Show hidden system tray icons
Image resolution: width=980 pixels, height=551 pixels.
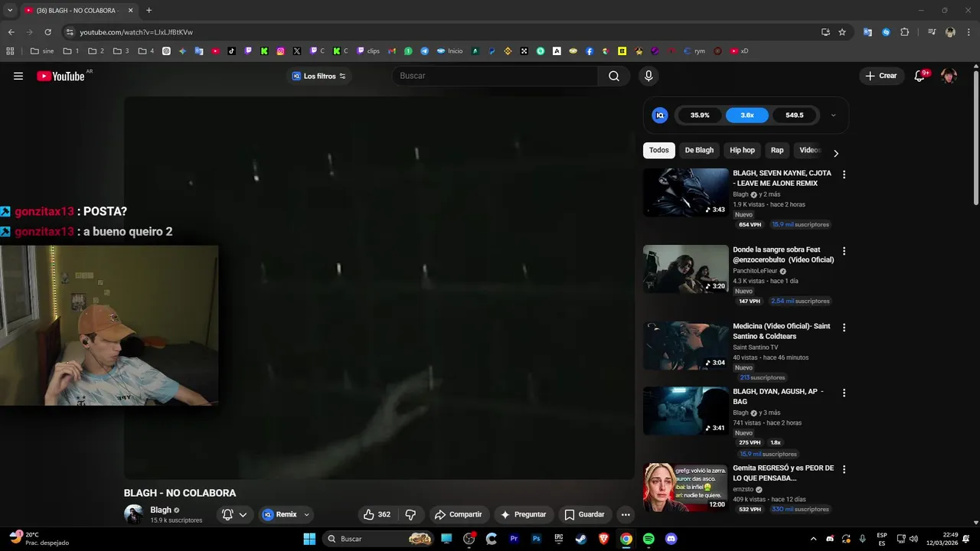click(813, 539)
